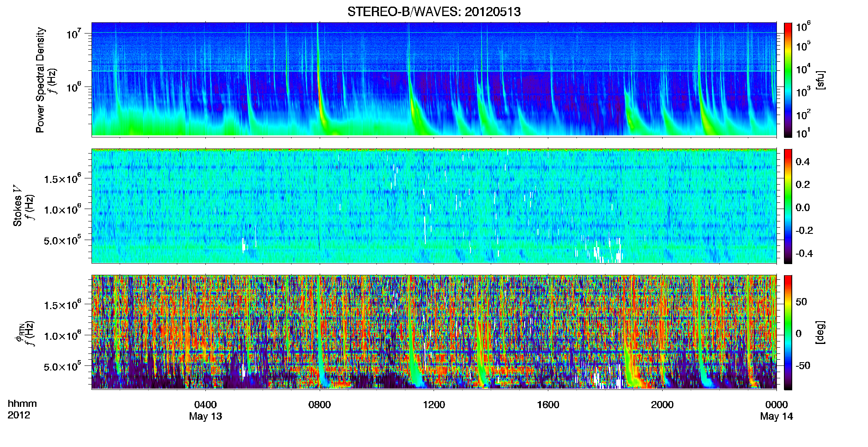Click the 1200 time axis label
The image size is (868, 447).
click(434, 404)
